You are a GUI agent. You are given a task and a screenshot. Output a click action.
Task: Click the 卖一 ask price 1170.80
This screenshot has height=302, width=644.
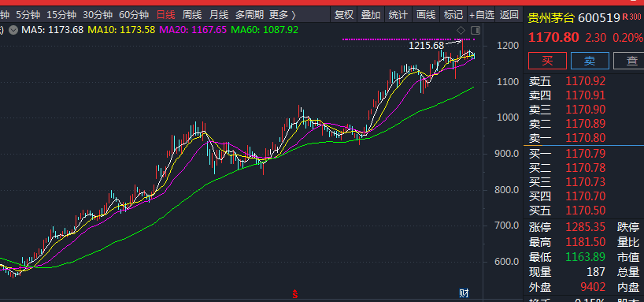coord(586,138)
